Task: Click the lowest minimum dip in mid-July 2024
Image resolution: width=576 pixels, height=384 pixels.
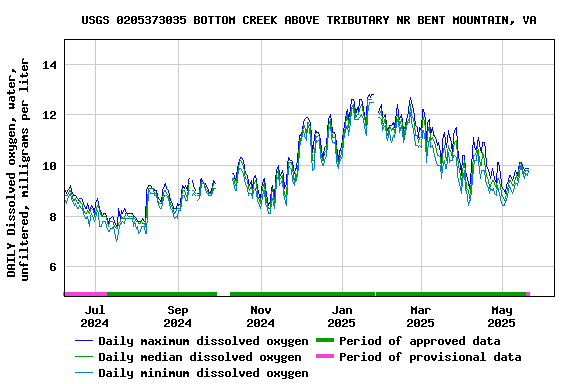Action: 117,241
